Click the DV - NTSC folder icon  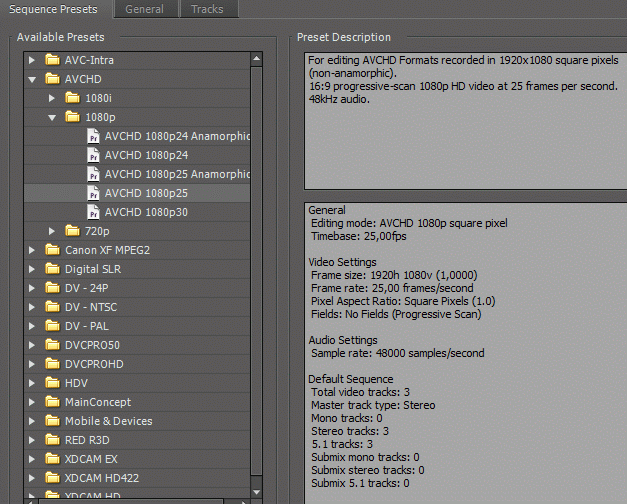(x=52, y=307)
